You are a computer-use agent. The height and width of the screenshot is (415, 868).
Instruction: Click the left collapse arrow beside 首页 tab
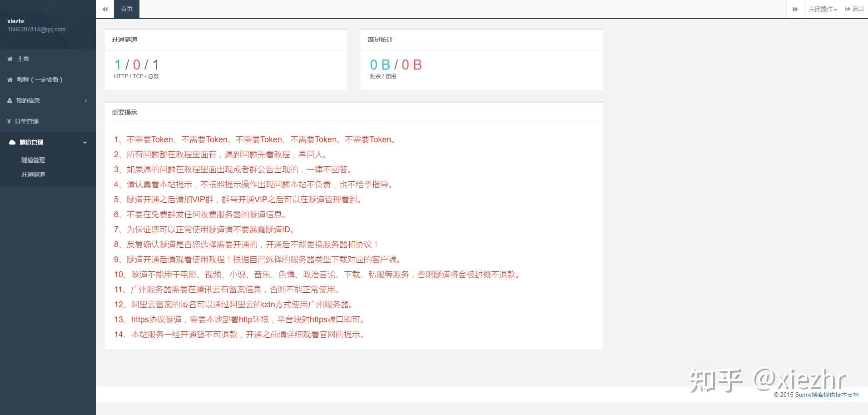(105, 9)
